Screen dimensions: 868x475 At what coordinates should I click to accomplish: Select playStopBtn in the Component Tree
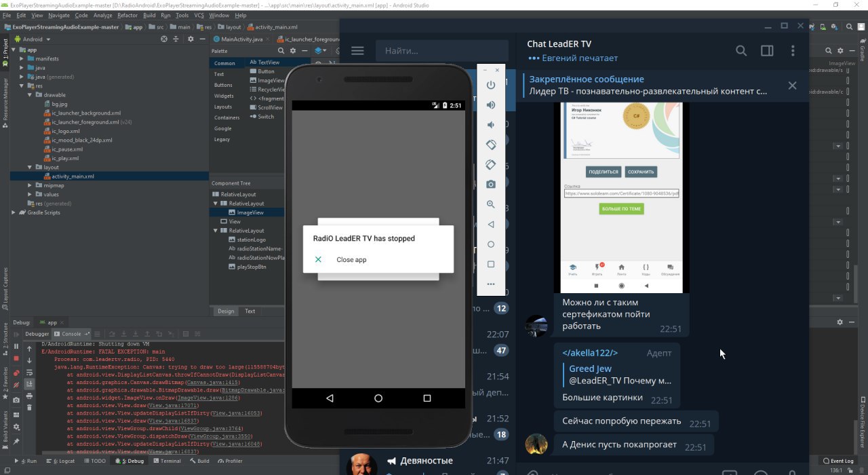(x=252, y=267)
